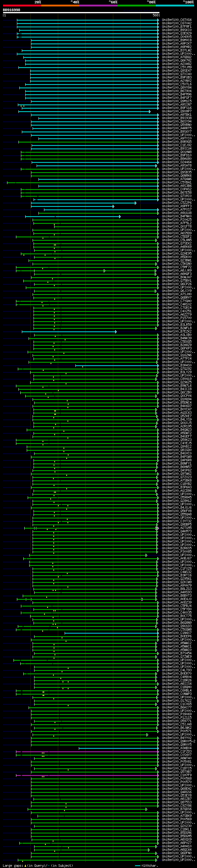This screenshot has height=868, width=197.
Task: Click the UniRef100_Q20230 label
Action: tap(177, 826)
